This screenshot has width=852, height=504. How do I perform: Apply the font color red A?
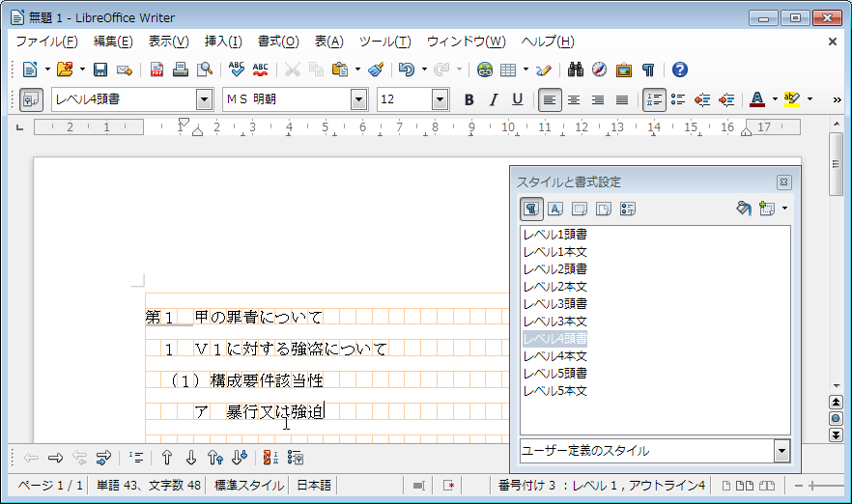(757, 99)
